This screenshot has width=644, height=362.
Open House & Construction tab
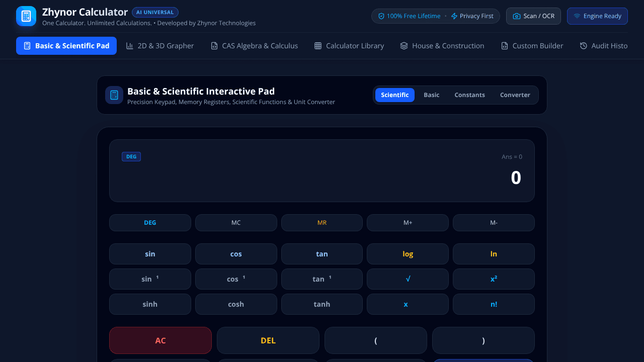[x=442, y=46]
